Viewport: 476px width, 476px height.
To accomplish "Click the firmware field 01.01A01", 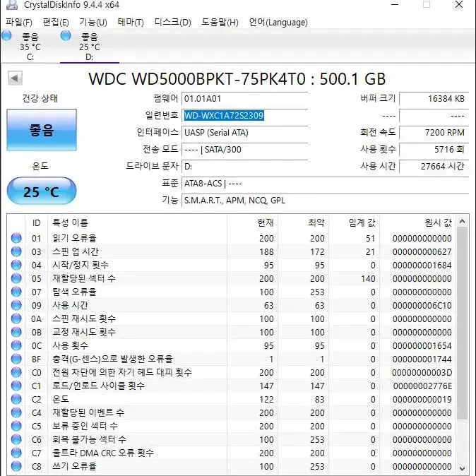I will [244, 99].
